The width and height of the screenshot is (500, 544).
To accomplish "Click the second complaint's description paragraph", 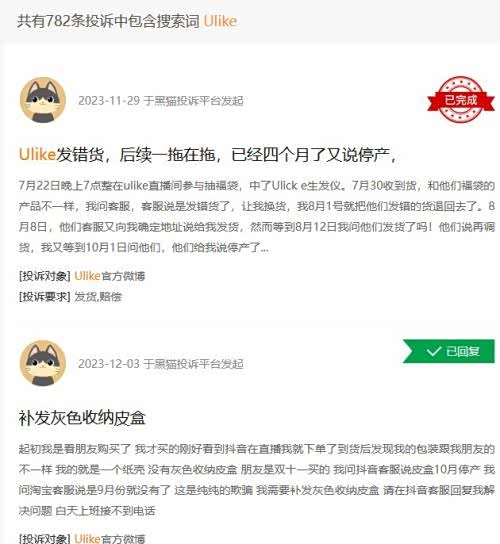I will (257, 479).
